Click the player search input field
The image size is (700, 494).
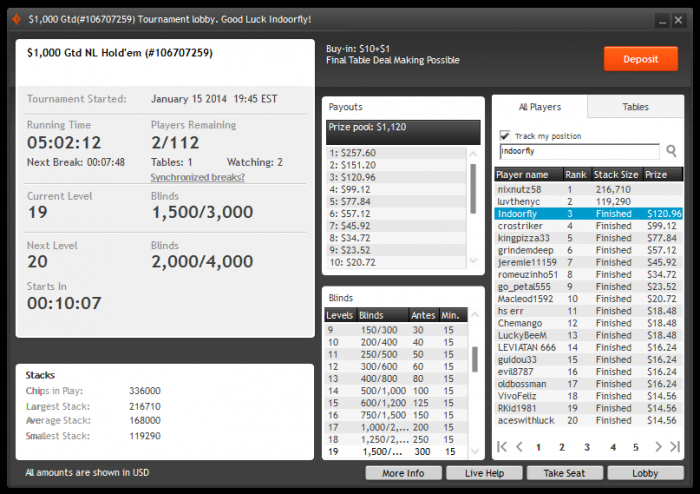pyautogui.click(x=579, y=151)
